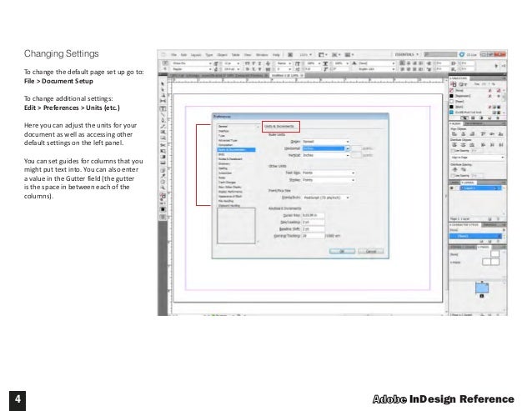532x411 pixels.
Task: Open the Vertical ruler units dropdown
Action: tap(325, 155)
